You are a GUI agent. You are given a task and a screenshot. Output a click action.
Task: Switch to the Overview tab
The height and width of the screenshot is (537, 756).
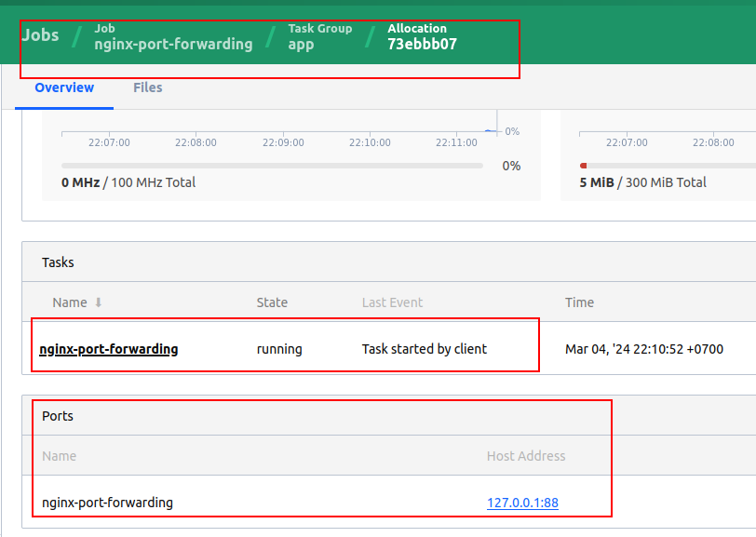(63, 87)
